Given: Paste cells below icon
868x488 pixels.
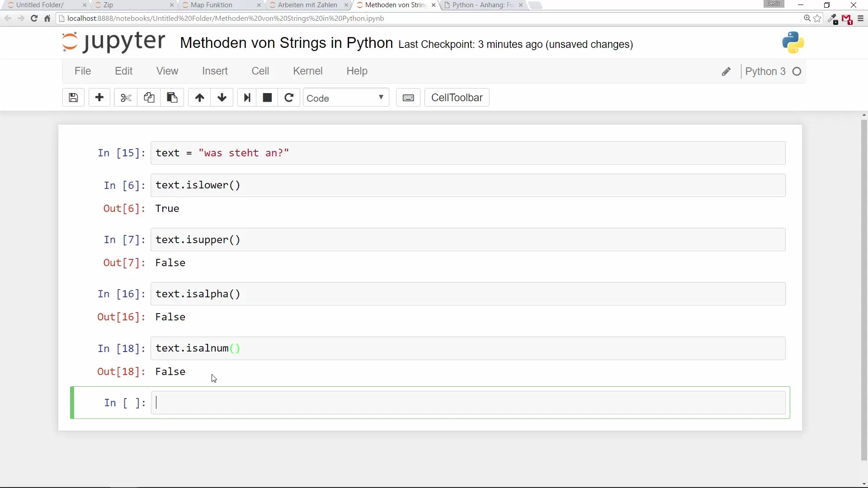Looking at the screenshot, I should [x=172, y=98].
